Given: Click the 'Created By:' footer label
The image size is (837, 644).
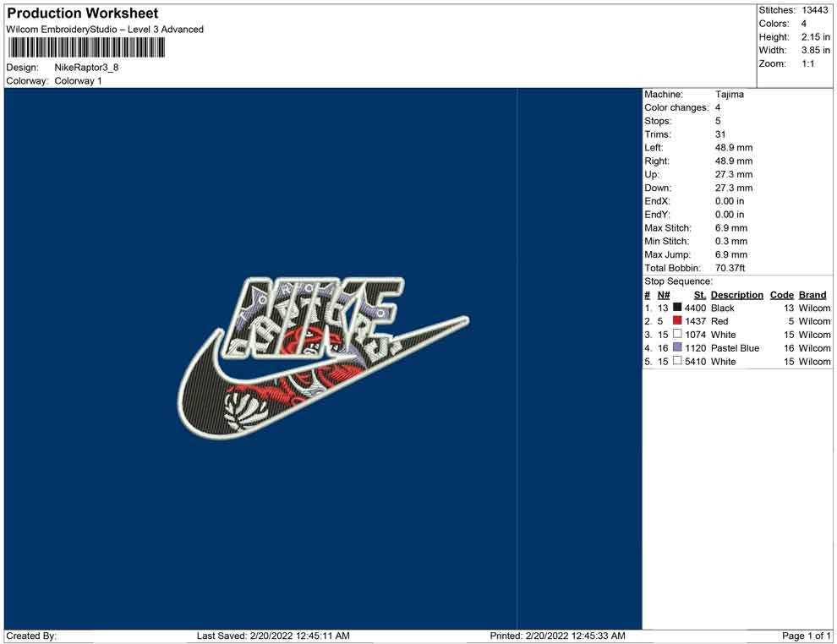Looking at the screenshot, I should click(x=31, y=636).
